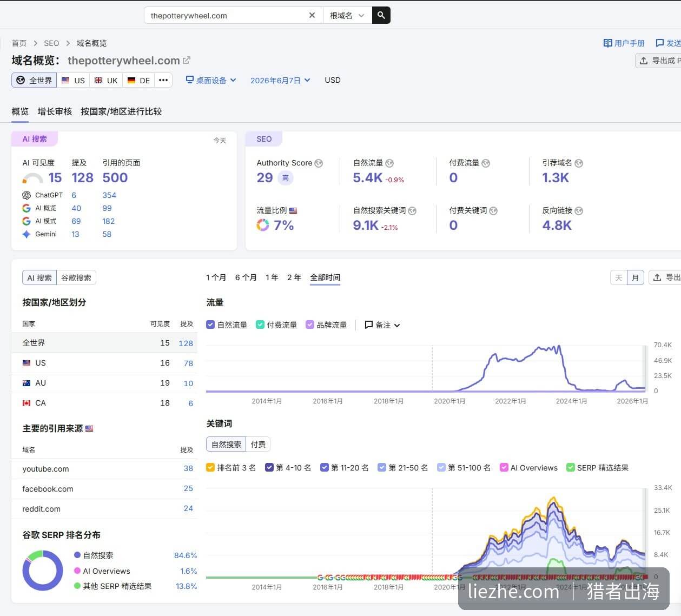
Task: Switch keywords view to 付费
Action: point(258,444)
